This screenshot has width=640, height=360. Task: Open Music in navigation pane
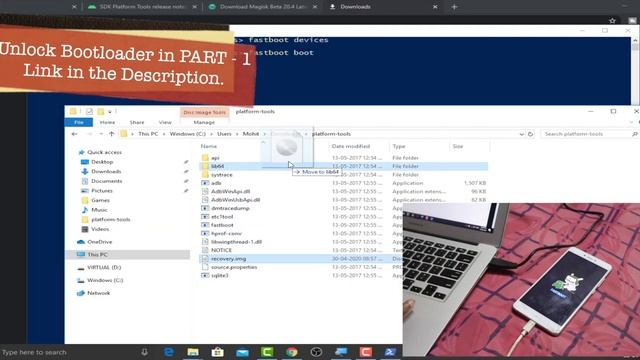pyautogui.click(x=99, y=210)
